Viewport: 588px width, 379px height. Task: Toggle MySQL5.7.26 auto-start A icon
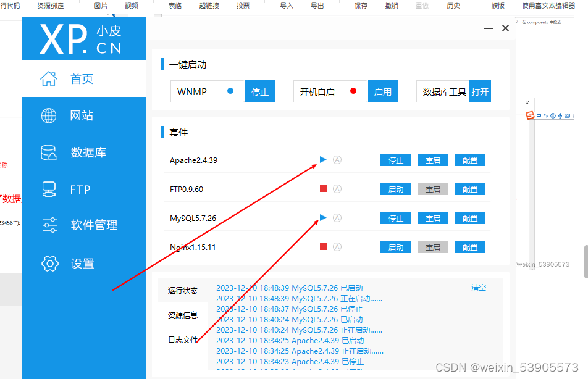(x=337, y=218)
